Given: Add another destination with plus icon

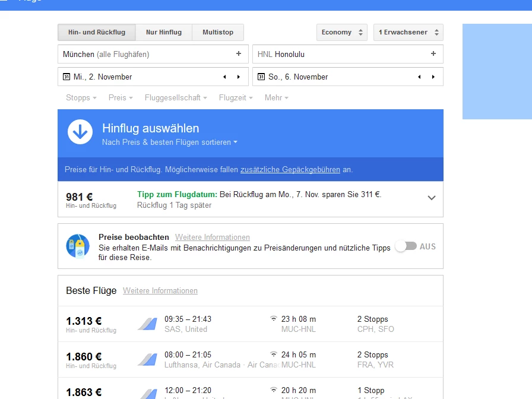Looking at the screenshot, I should click(433, 53).
